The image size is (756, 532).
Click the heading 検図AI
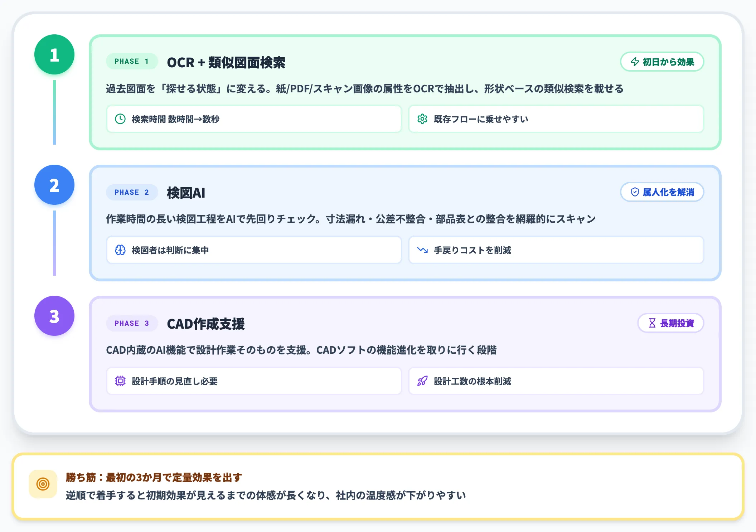[x=186, y=193]
